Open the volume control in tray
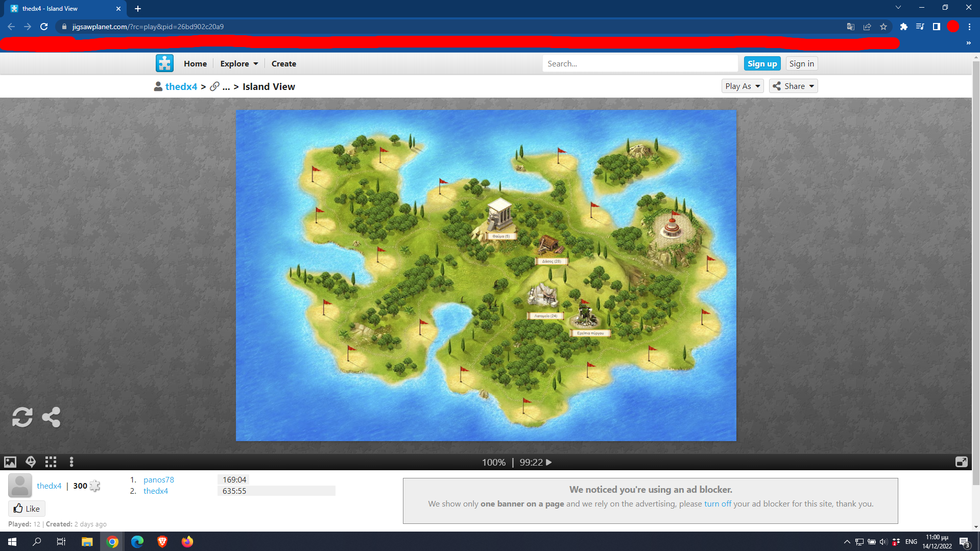980x551 pixels. [883, 542]
